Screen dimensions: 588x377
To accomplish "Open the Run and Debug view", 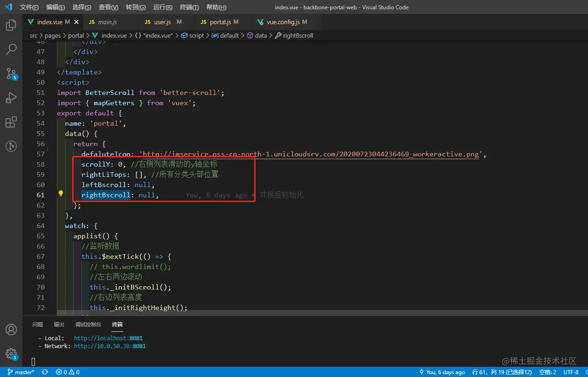I will (11, 98).
